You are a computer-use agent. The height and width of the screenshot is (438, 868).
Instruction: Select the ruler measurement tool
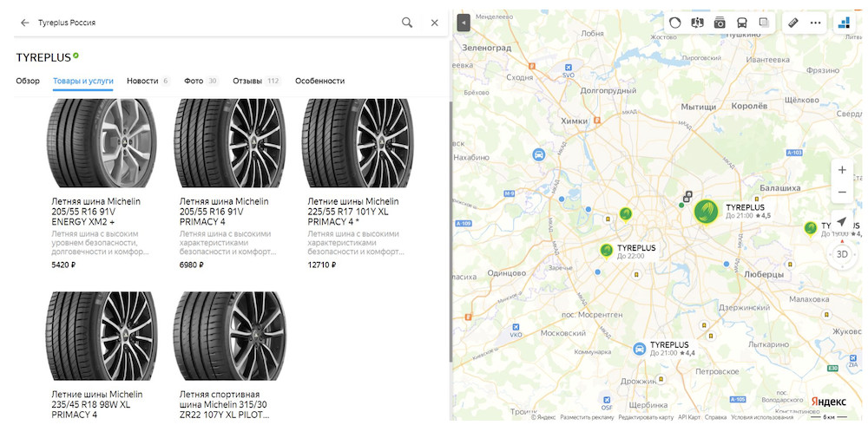point(792,23)
